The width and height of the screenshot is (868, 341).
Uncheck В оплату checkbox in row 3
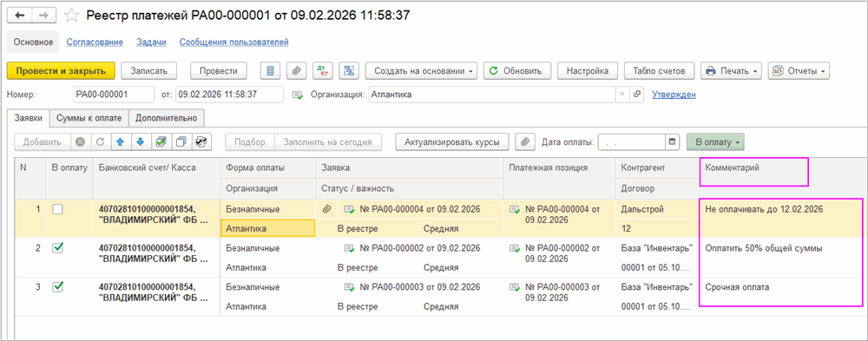57,286
